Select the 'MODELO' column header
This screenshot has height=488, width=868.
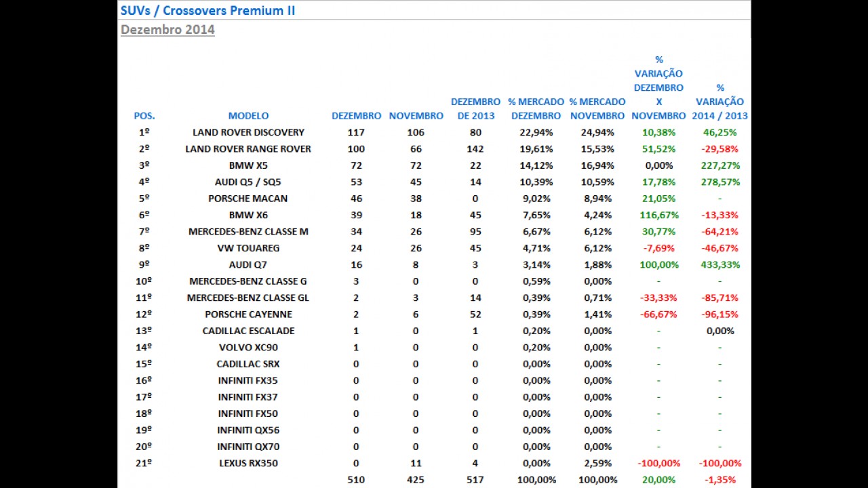tap(248, 116)
